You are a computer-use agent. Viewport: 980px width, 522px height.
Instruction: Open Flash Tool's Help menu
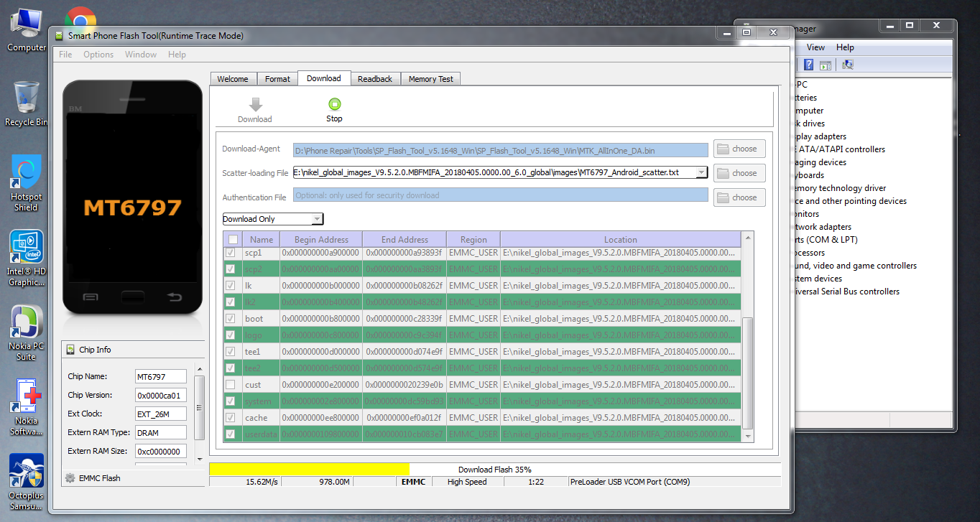(x=177, y=55)
